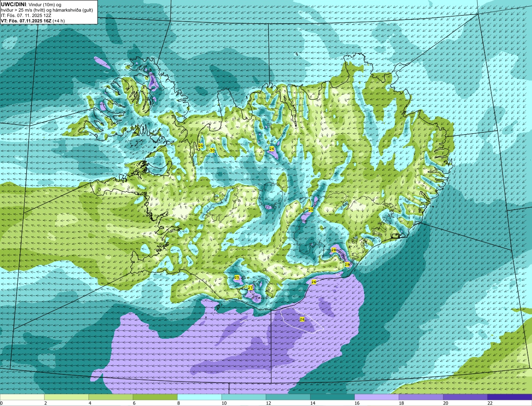Click the initial time 'IT: Fös. 07. 11. 2025 12Z'
The width and height of the screenshot is (532, 406).
click(26, 15)
